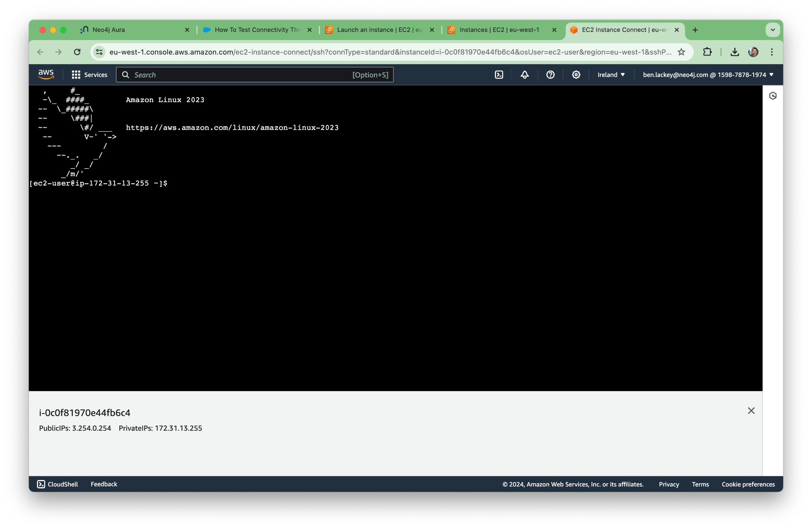Image resolution: width=812 pixels, height=530 pixels.
Task: Open the Chrome profile avatar
Action: tap(753, 52)
